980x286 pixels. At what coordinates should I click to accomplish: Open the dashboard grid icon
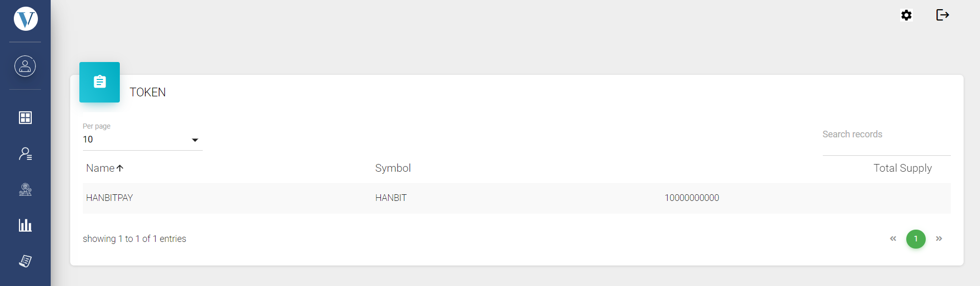pos(25,118)
